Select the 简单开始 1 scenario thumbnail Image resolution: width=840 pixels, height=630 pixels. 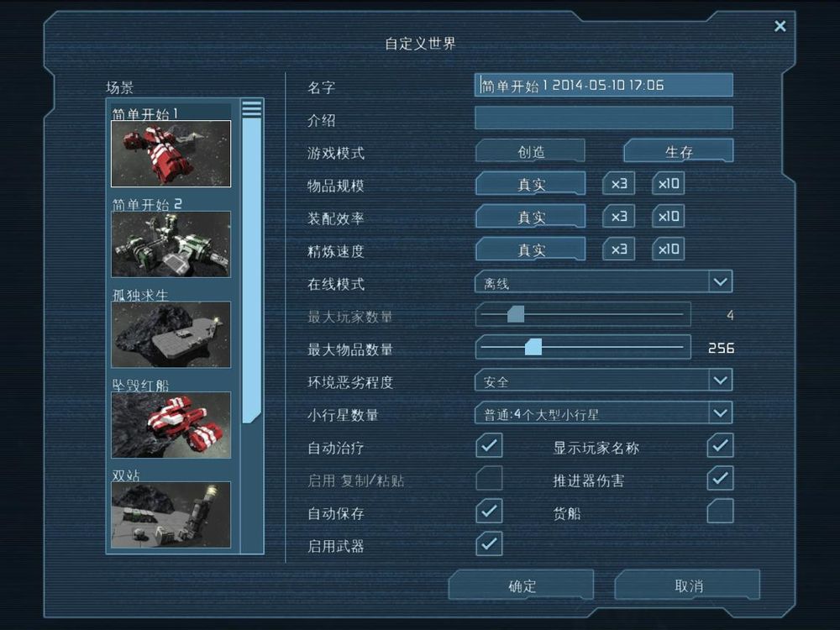pyautogui.click(x=171, y=154)
